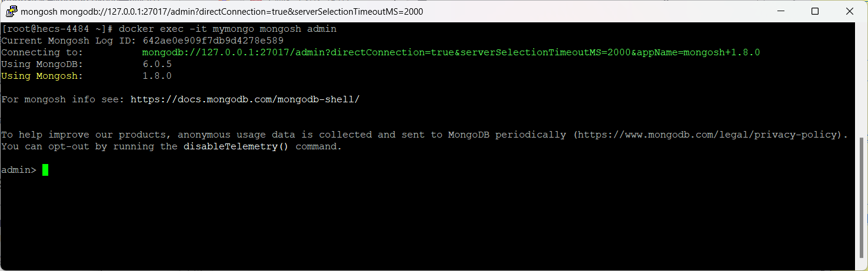
Task: Close the mongosh terminal window
Action: click(x=850, y=11)
